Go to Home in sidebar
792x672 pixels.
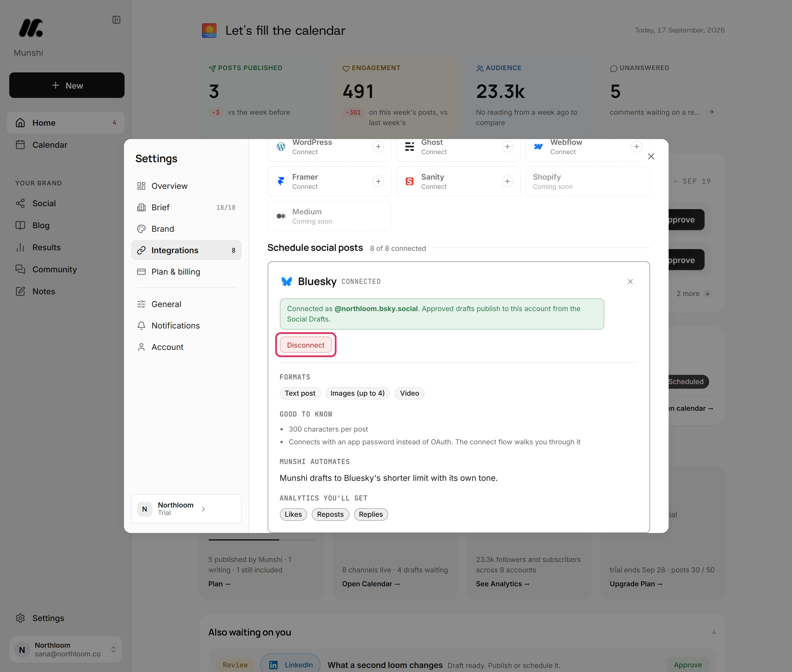[65, 123]
